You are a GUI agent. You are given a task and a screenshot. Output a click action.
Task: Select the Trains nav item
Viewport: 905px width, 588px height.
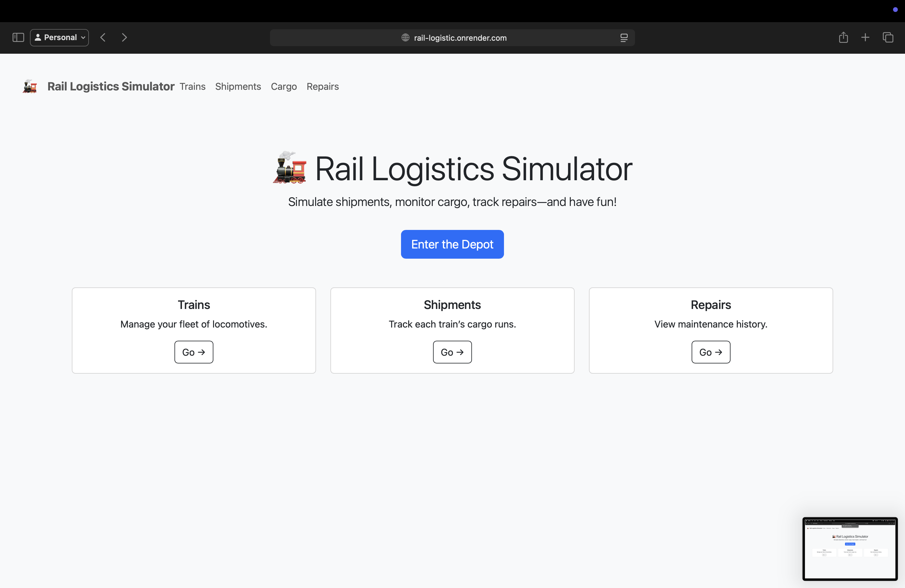tap(192, 86)
